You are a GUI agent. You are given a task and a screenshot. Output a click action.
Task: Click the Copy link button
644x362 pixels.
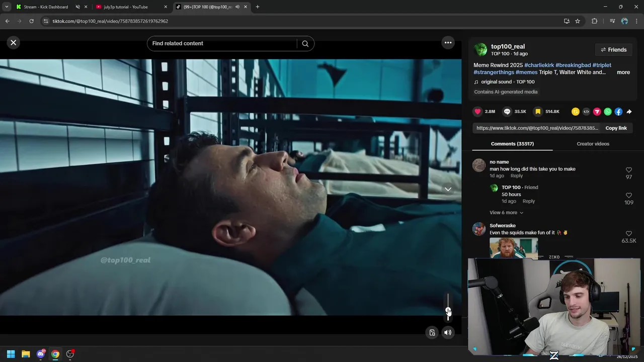point(616,128)
